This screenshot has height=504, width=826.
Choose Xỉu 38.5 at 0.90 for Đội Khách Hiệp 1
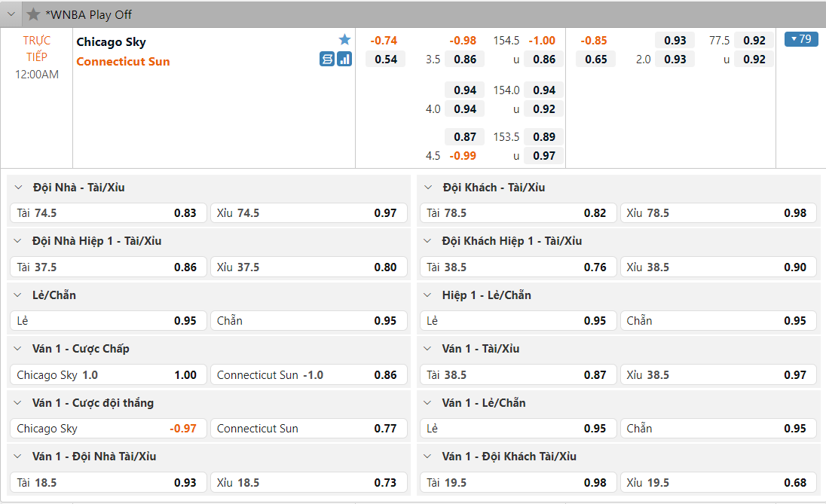coord(718,267)
